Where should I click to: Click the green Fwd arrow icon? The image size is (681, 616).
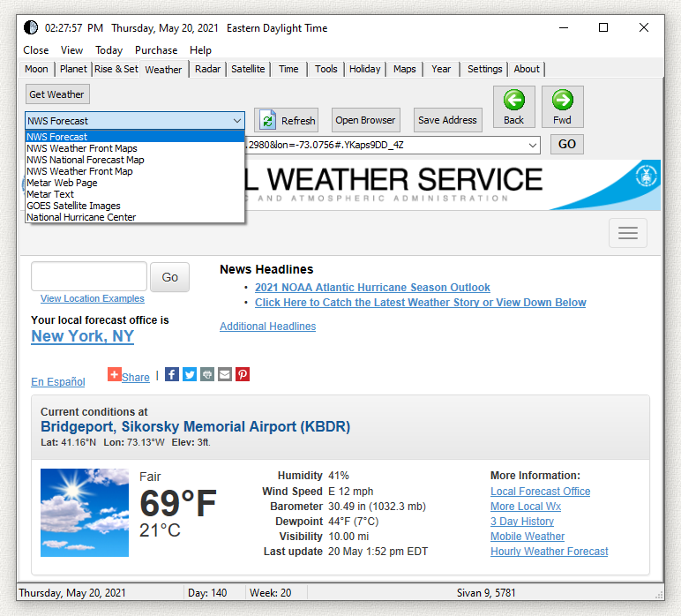tap(563, 100)
